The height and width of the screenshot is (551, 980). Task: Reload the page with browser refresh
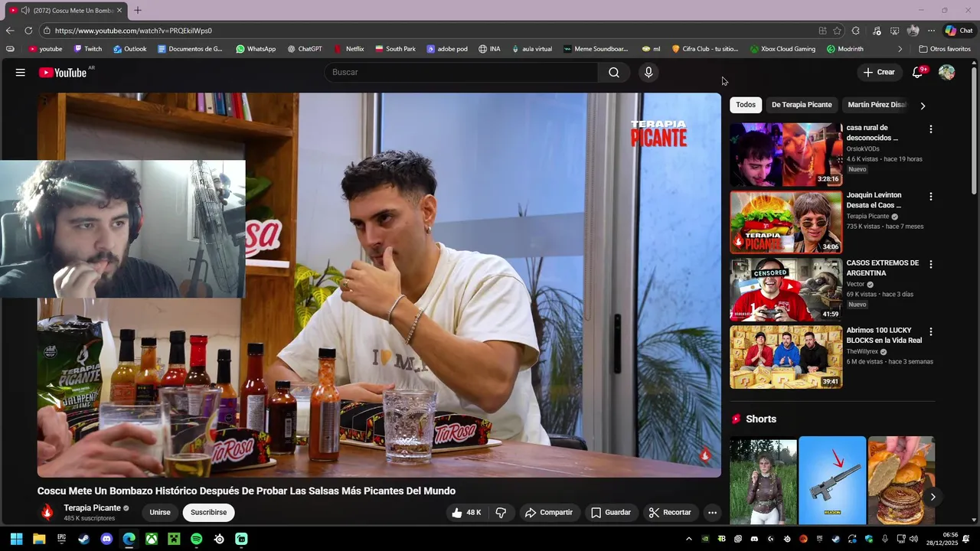(x=28, y=31)
